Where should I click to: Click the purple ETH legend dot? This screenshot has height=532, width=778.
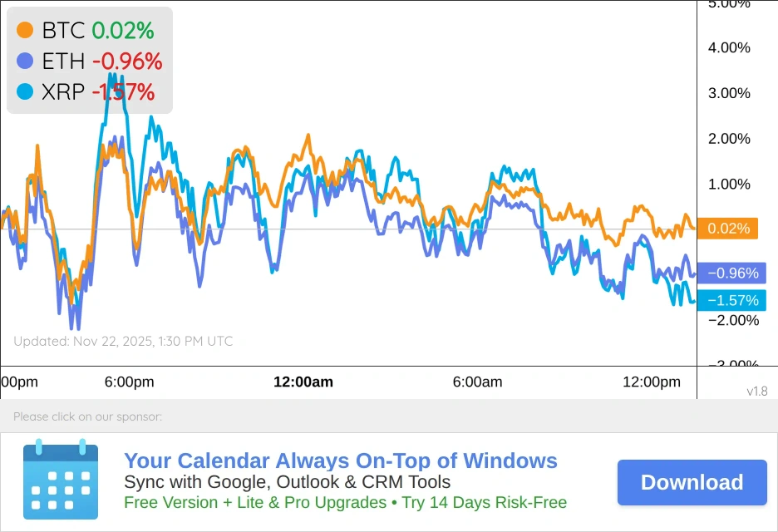click(x=25, y=61)
